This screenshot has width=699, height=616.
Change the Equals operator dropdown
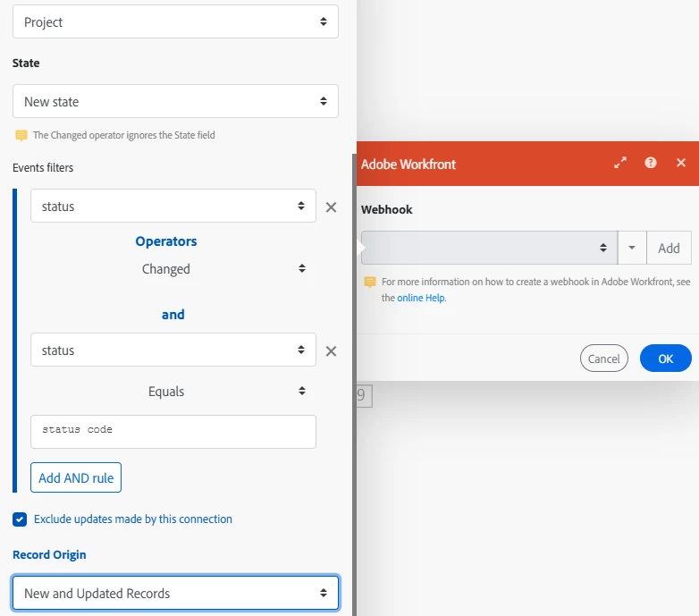[173, 391]
